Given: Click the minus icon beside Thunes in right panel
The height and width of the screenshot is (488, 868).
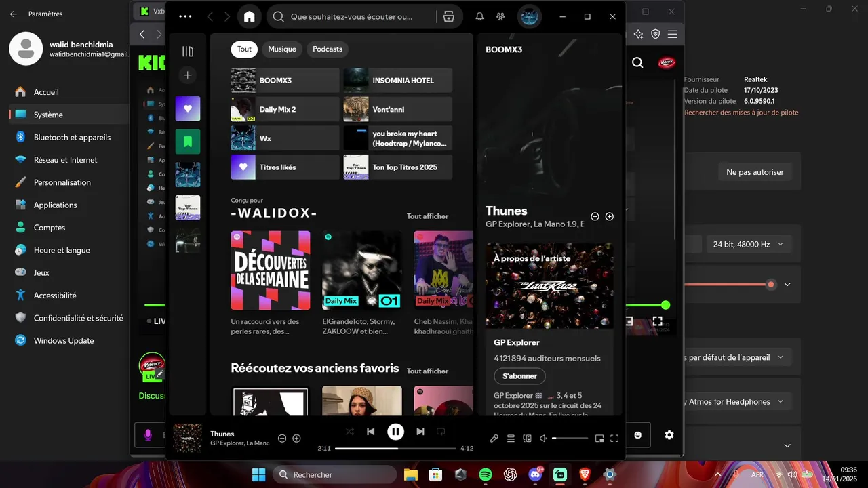Looking at the screenshot, I should [595, 216].
